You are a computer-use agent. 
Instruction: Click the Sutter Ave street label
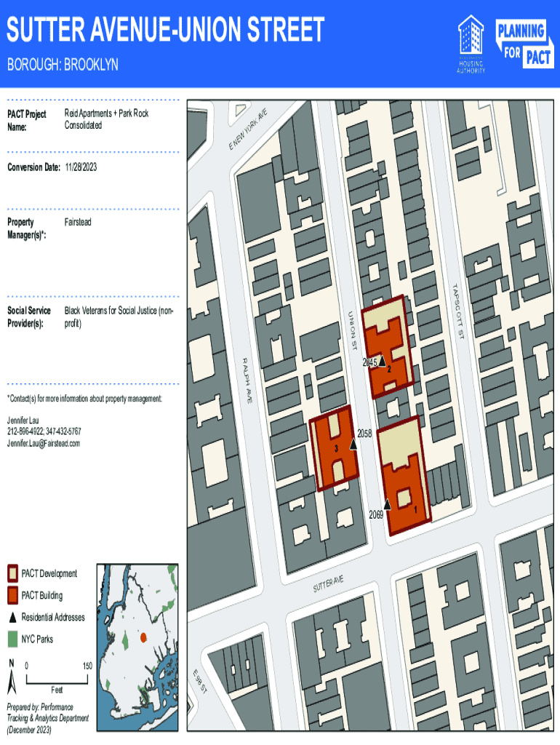(x=327, y=582)
